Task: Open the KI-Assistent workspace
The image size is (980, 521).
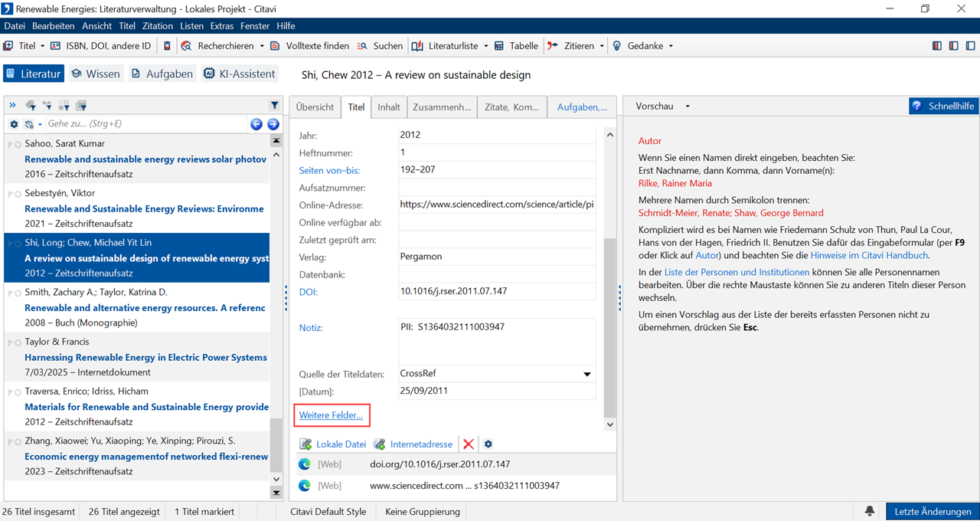Action: tap(239, 74)
